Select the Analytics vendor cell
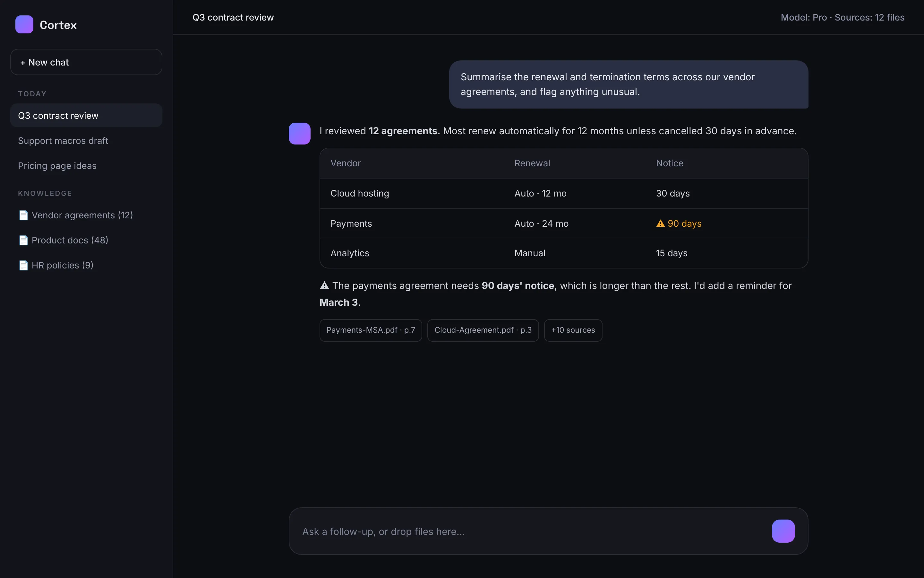Image resolution: width=924 pixels, height=578 pixels. 350,253
